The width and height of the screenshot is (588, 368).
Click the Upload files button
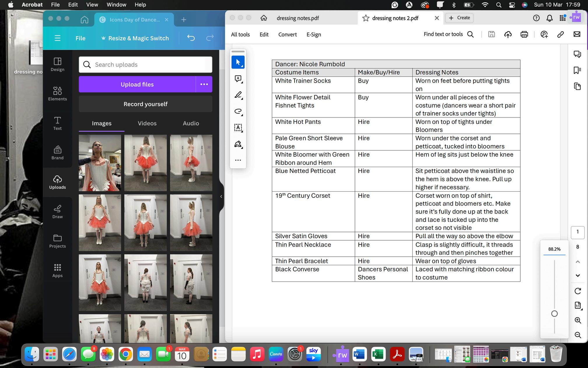point(137,84)
